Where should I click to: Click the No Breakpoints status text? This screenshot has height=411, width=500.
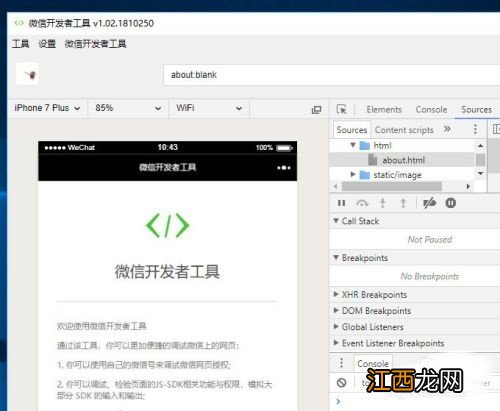(x=430, y=276)
